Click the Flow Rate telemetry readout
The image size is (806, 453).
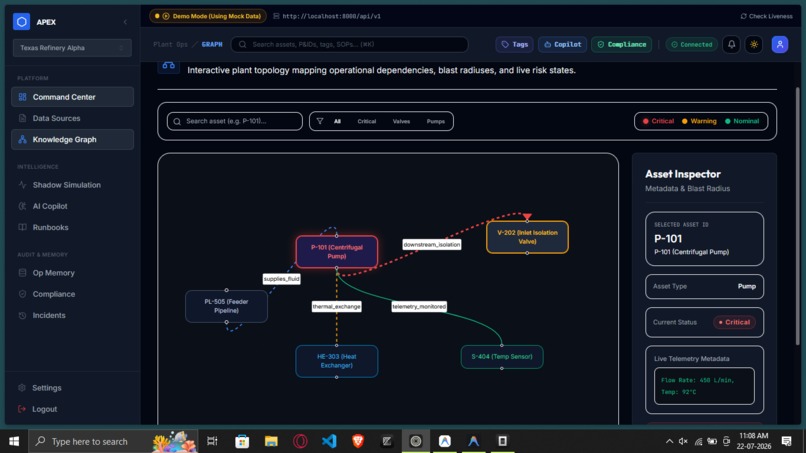(704, 386)
